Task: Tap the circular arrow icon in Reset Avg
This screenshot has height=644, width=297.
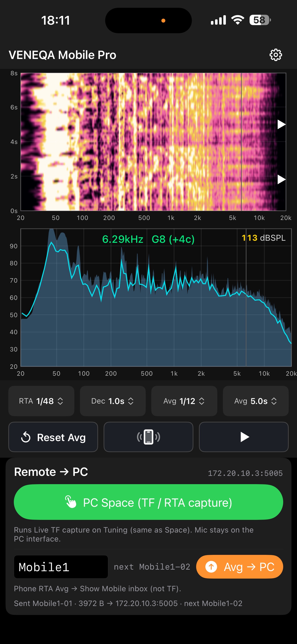Action: (26, 437)
